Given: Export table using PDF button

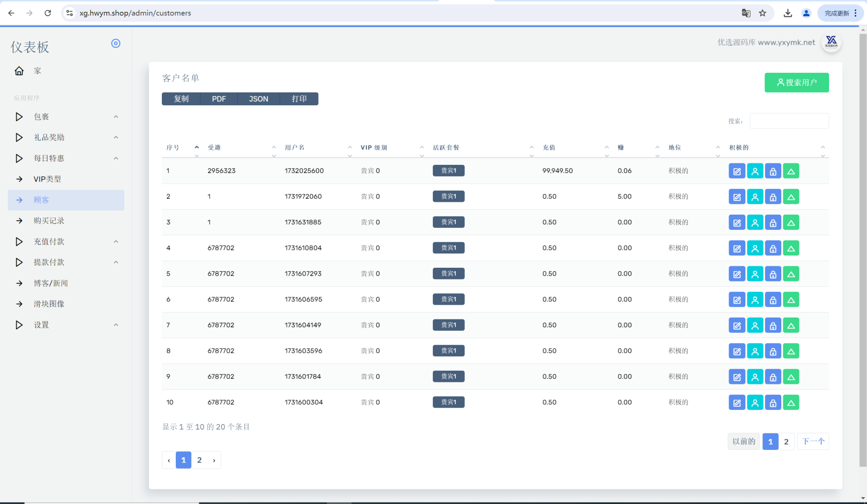Looking at the screenshot, I should [219, 99].
